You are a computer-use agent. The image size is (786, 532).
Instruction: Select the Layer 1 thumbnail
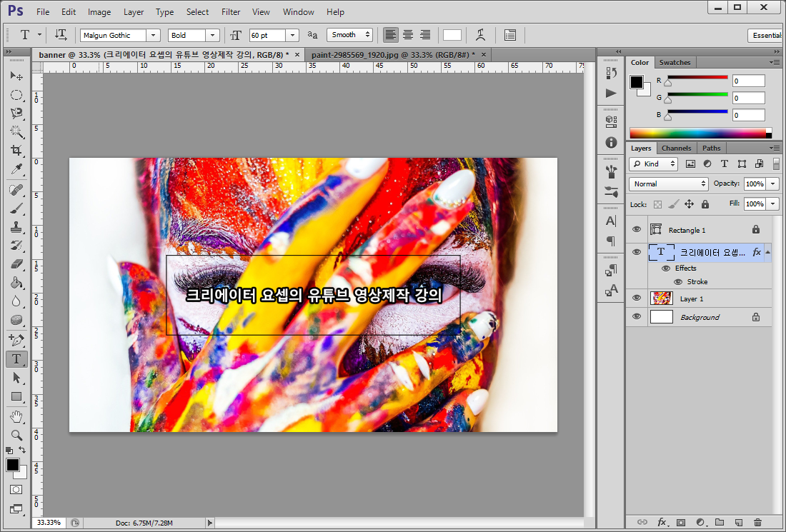[x=661, y=298]
